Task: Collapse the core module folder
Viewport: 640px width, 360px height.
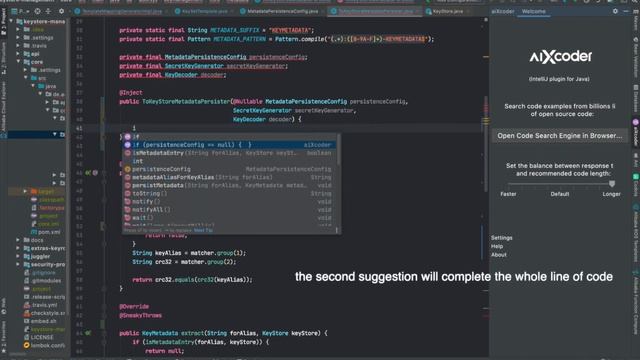Action: [18, 62]
